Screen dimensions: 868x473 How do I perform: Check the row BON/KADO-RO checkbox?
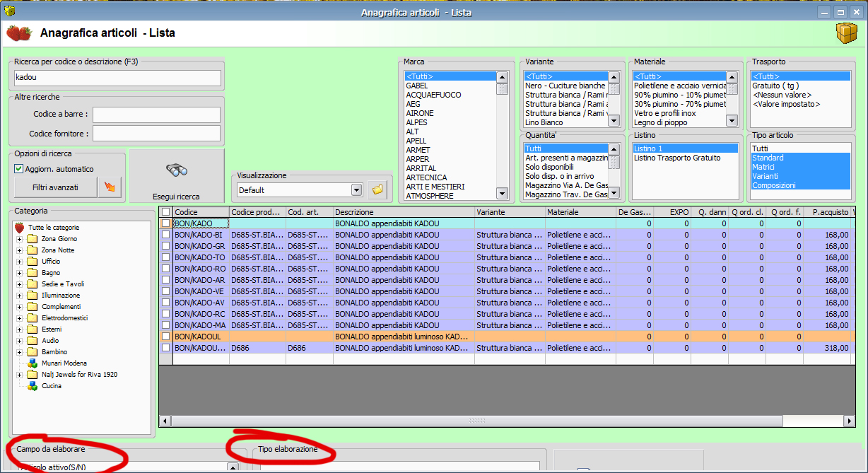coord(165,269)
